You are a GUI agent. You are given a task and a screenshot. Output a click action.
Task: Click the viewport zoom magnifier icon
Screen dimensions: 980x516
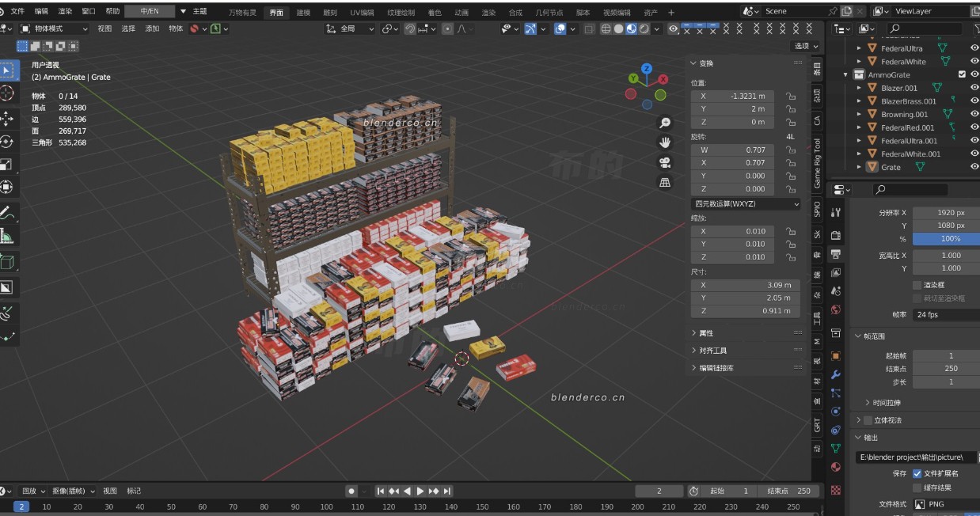pos(665,123)
